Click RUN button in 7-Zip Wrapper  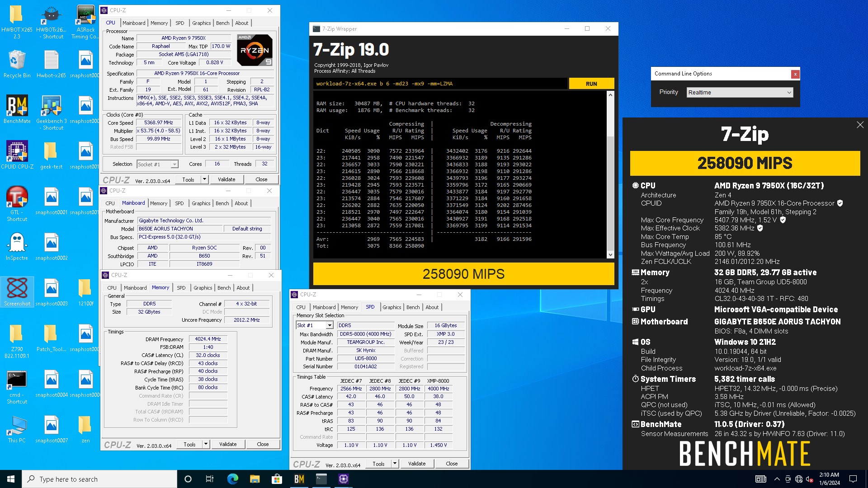pyautogui.click(x=591, y=84)
